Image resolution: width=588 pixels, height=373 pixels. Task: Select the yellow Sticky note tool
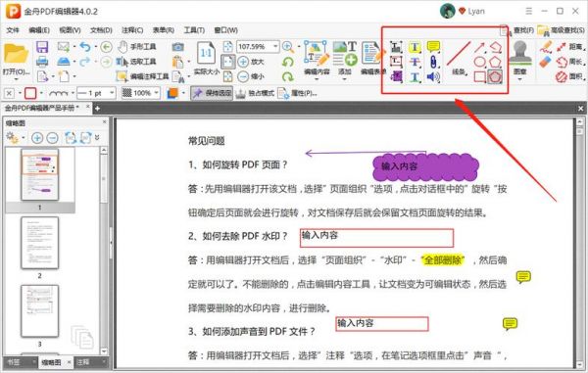pyautogui.click(x=433, y=47)
